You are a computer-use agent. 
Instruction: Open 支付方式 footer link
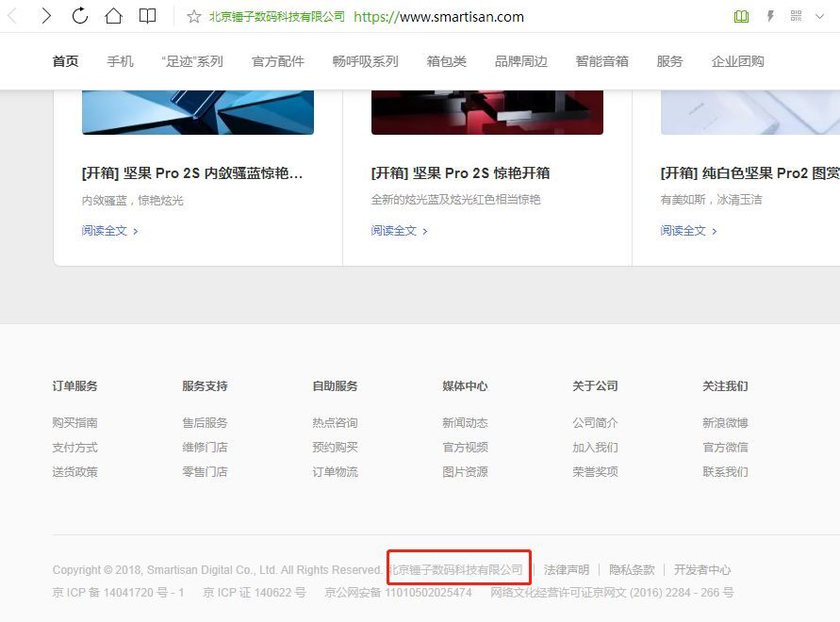[75, 448]
